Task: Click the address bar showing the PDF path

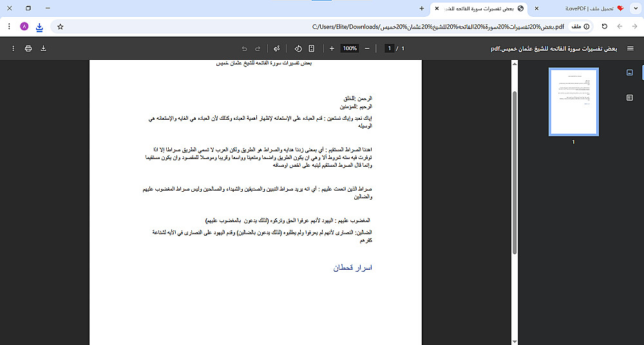Action: tap(321, 26)
